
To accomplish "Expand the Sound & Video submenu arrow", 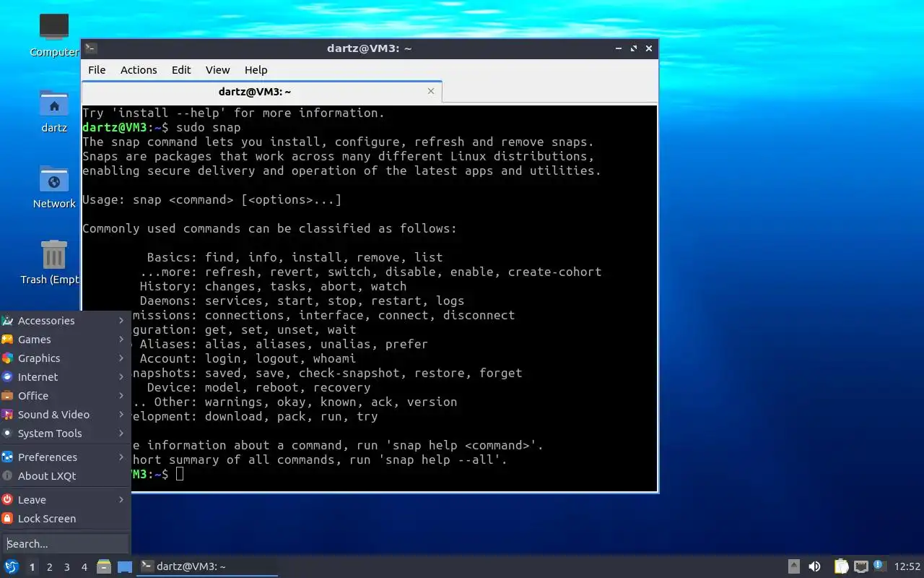I will (x=121, y=415).
